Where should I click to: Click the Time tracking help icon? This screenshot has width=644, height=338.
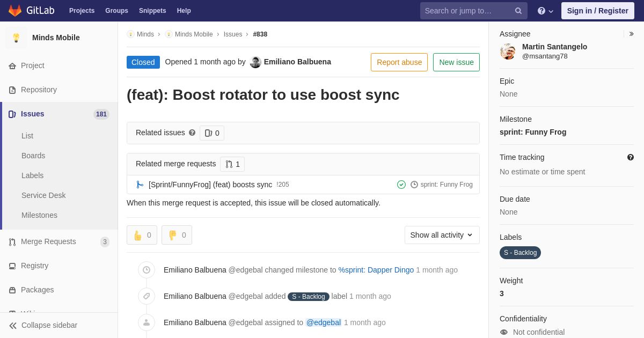(630, 157)
